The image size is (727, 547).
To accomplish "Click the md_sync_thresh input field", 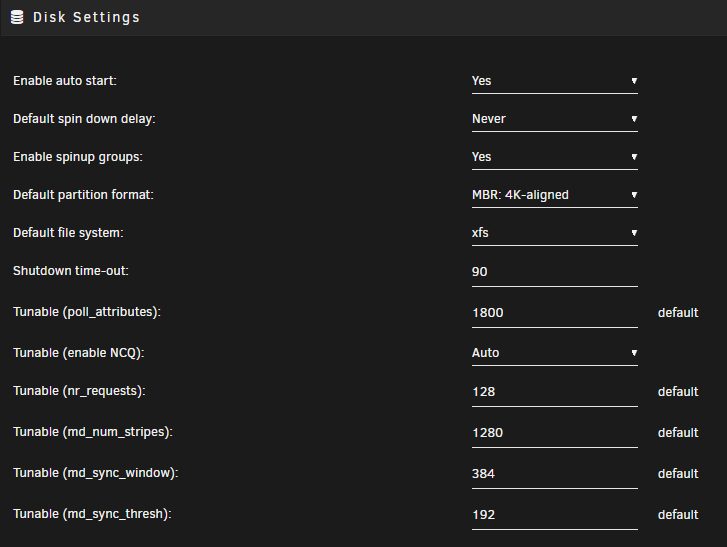I will pos(555,515).
